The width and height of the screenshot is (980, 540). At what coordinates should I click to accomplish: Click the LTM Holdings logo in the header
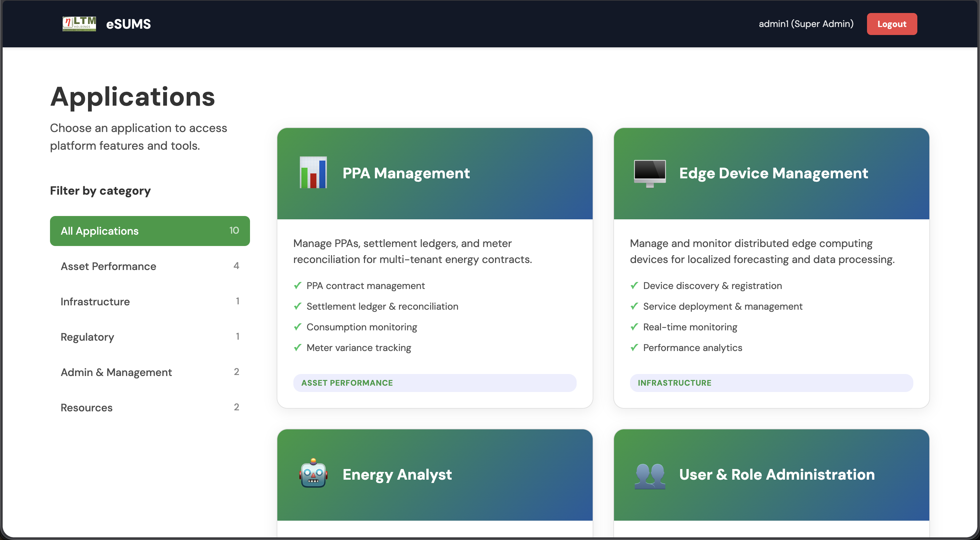pos(79,24)
